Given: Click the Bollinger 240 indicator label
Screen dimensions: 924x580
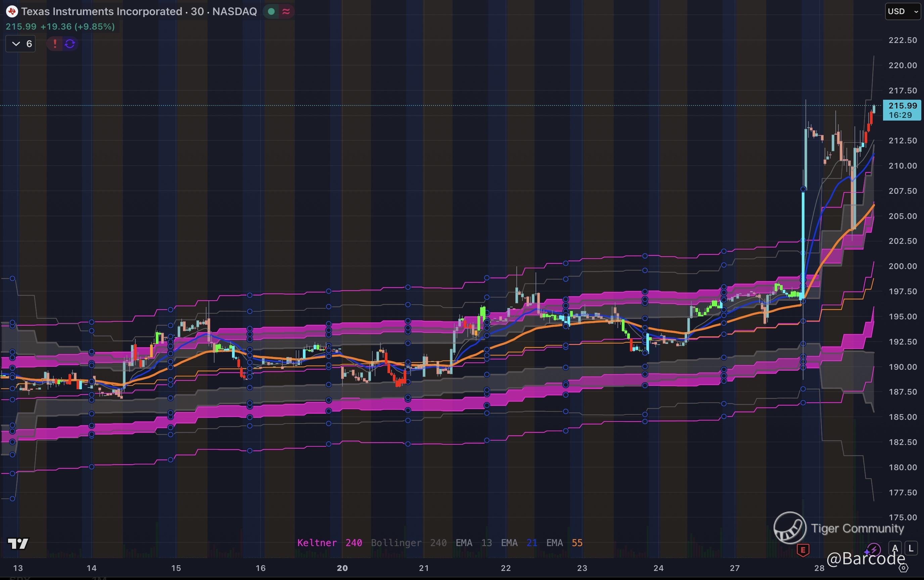Looking at the screenshot, I should (408, 543).
